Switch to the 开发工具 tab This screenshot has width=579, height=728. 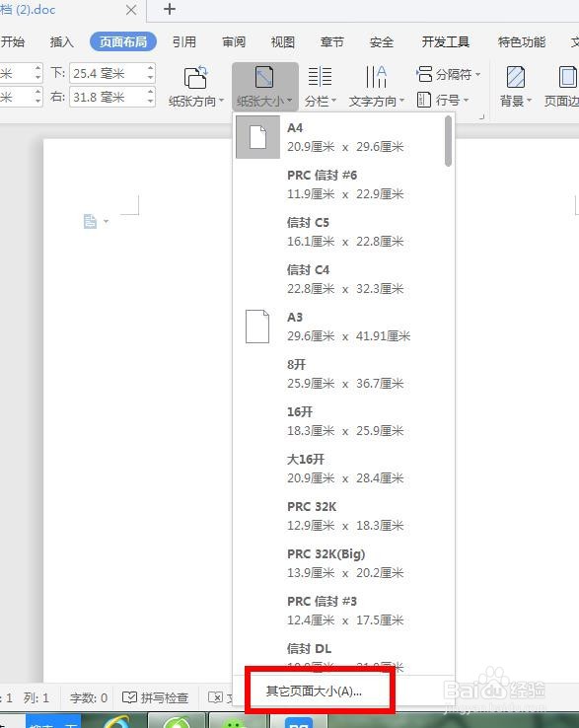445,42
